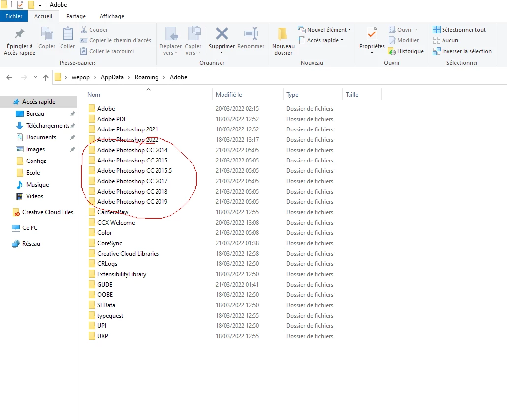
Task: Click the Historique button
Action: (406, 51)
